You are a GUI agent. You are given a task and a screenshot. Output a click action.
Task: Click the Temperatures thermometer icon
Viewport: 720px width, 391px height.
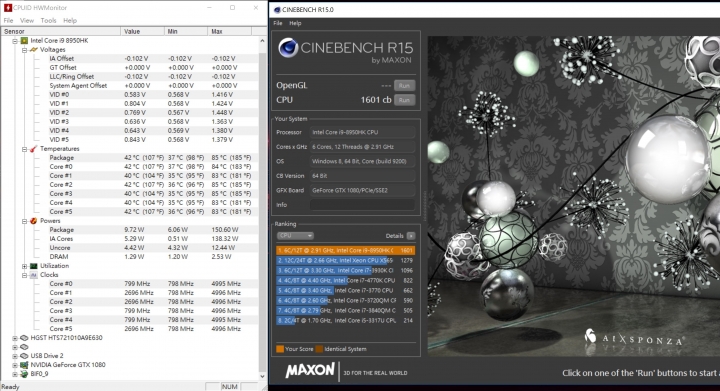tap(34, 149)
